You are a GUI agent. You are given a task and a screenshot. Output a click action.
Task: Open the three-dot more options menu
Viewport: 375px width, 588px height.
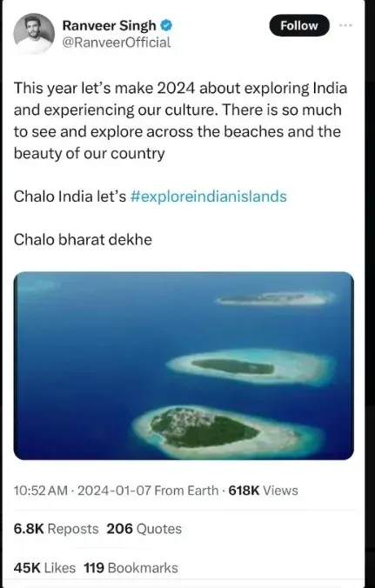(x=345, y=25)
